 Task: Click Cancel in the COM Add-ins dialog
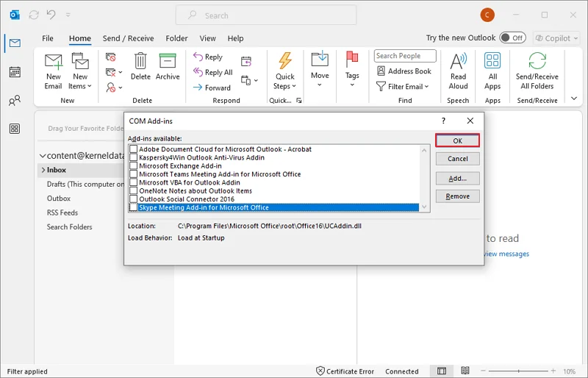(x=457, y=159)
